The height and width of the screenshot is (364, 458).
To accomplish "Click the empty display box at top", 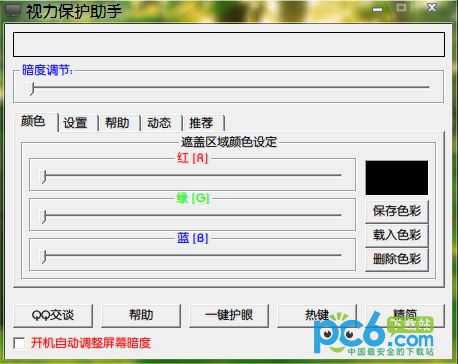I will tap(229, 44).
